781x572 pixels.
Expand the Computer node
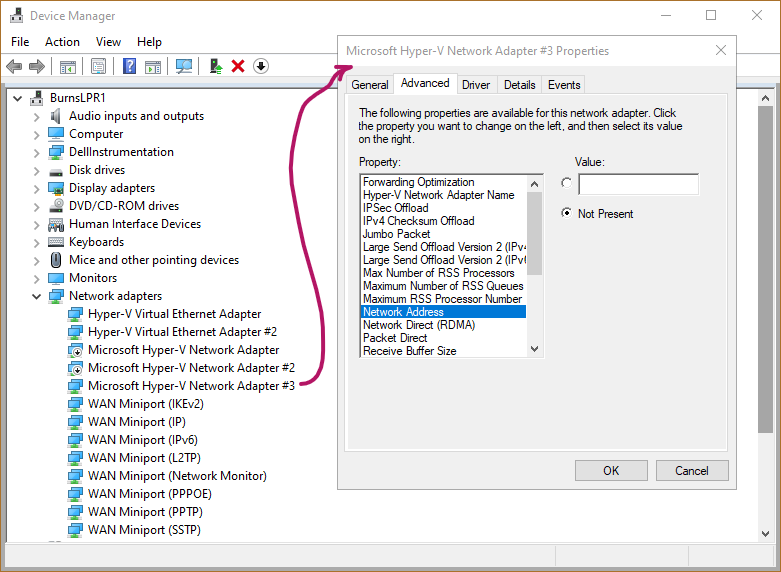coord(36,135)
